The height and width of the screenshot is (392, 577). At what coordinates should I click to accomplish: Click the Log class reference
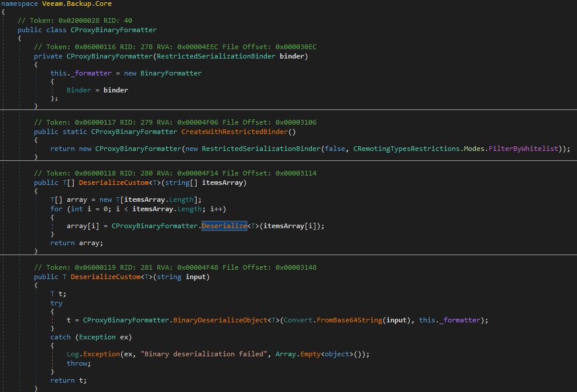tap(73, 354)
